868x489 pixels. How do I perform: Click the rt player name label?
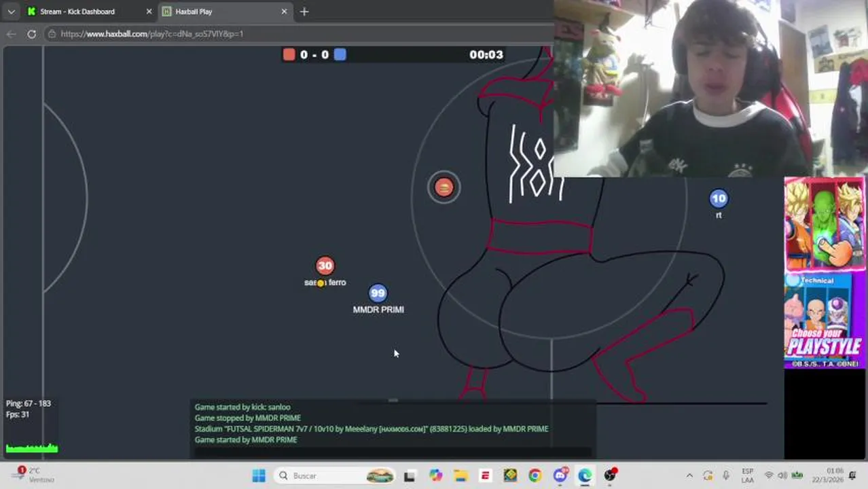(x=719, y=215)
